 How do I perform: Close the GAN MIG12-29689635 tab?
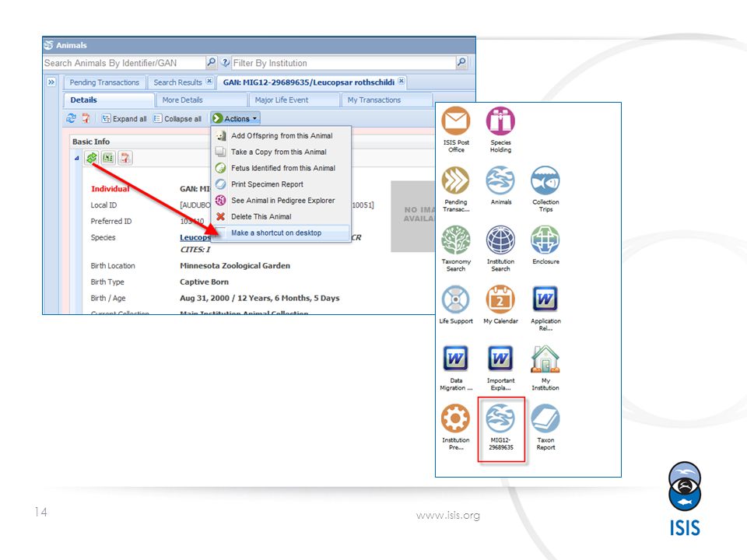(402, 81)
